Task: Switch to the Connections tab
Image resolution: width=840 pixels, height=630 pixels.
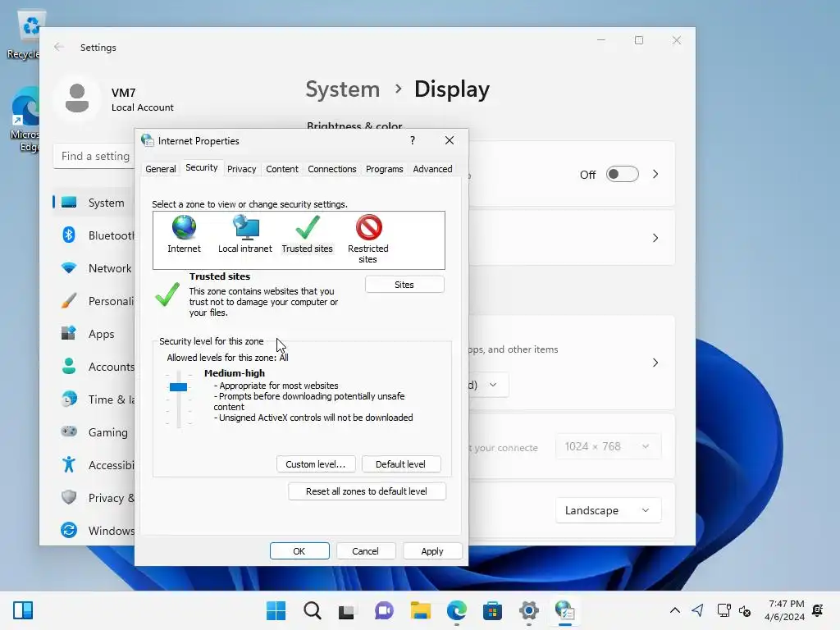Action: [331, 169]
